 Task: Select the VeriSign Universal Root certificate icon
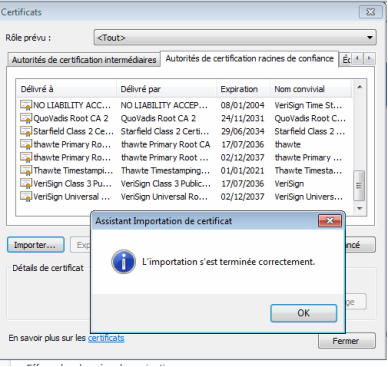pyautogui.click(x=26, y=197)
